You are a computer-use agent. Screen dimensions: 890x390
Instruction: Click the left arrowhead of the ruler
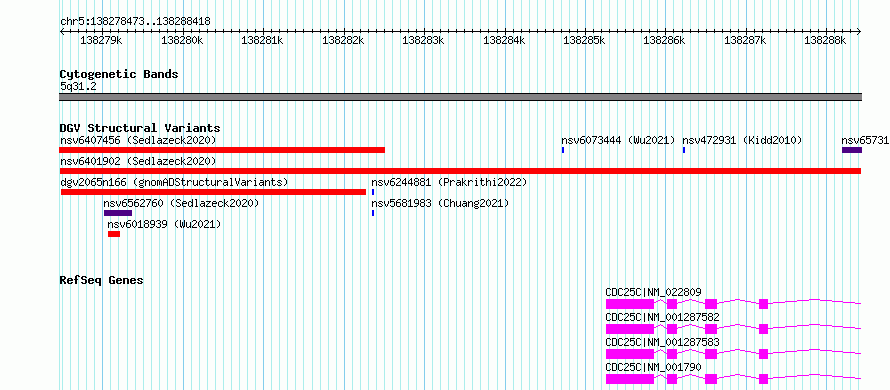point(62,32)
